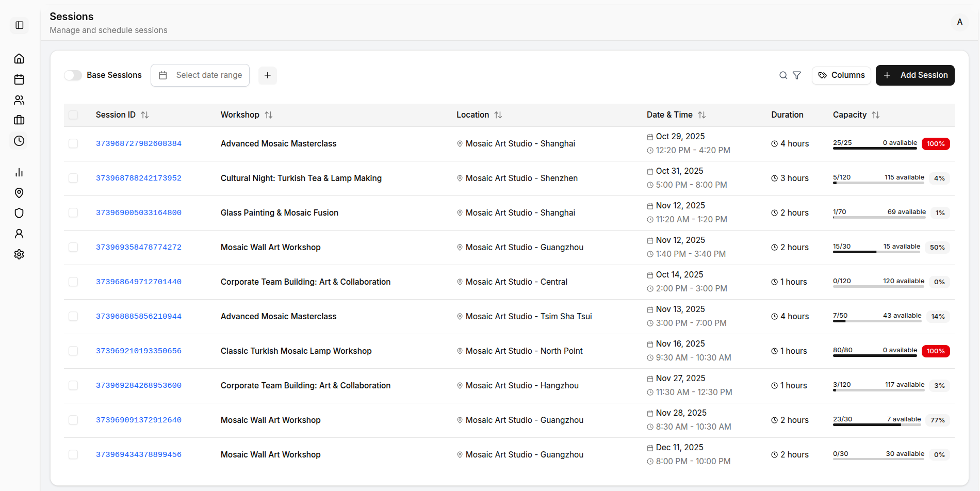980x491 pixels.
Task: Click the 15/30 capacity progress bar
Action: pyautogui.click(x=876, y=252)
